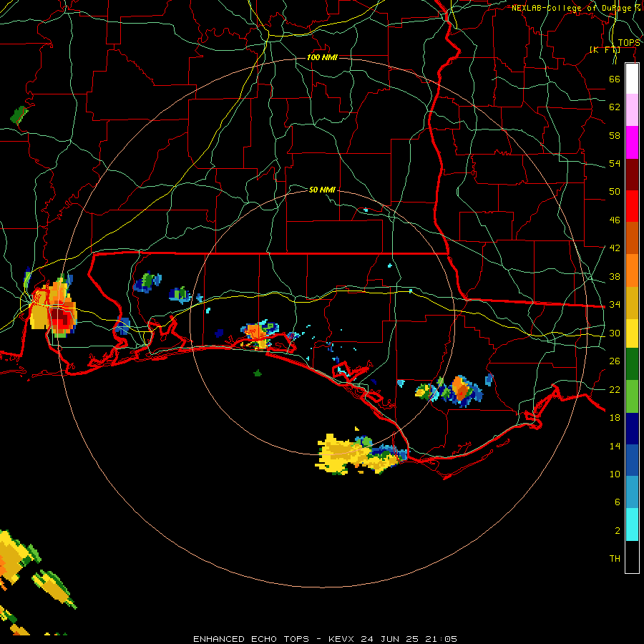Click the 62 legend value
Screen dimensions: 644x644
(x=615, y=107)
